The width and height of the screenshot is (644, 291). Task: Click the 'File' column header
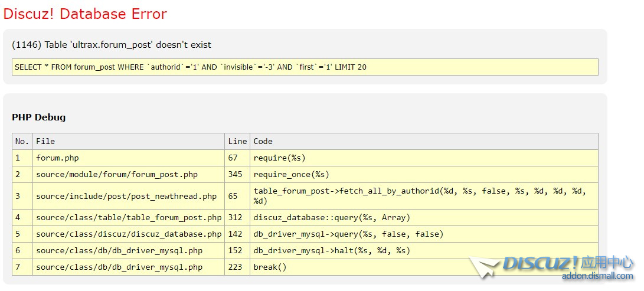[129, 141]
